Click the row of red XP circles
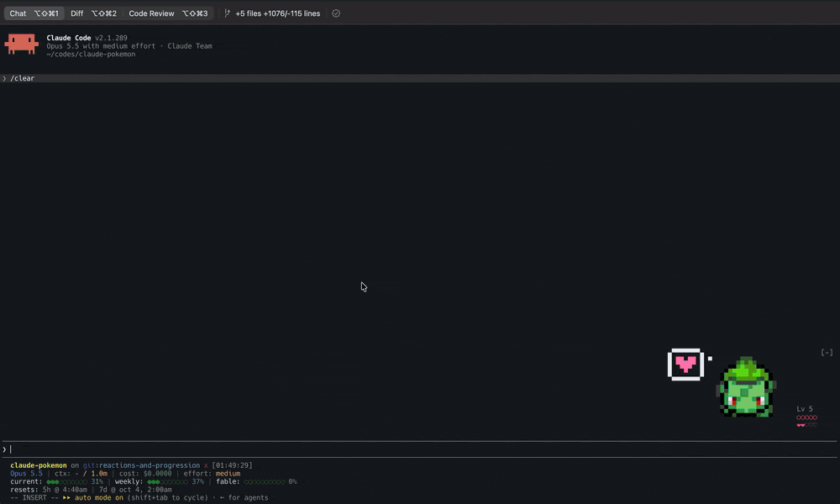 [806, 417]
